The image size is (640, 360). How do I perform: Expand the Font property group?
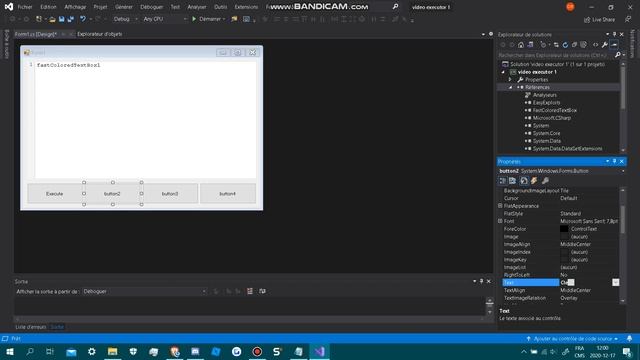click(500, 221)
